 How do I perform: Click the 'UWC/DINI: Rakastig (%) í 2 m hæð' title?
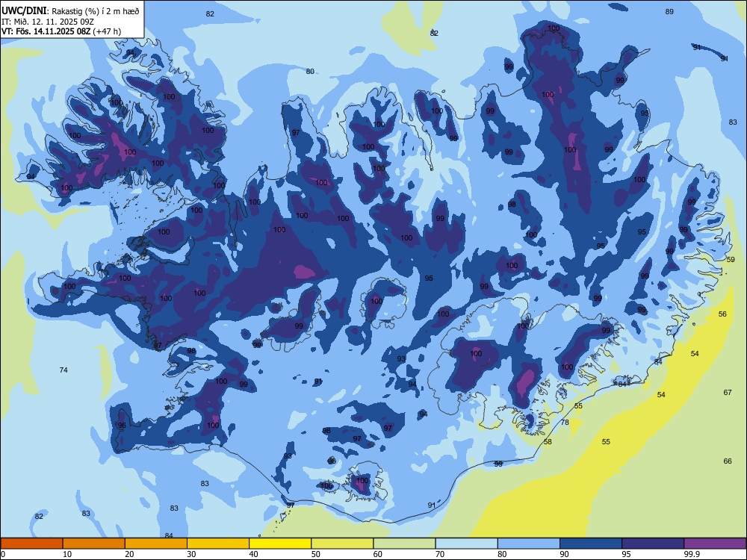point(70,11)
